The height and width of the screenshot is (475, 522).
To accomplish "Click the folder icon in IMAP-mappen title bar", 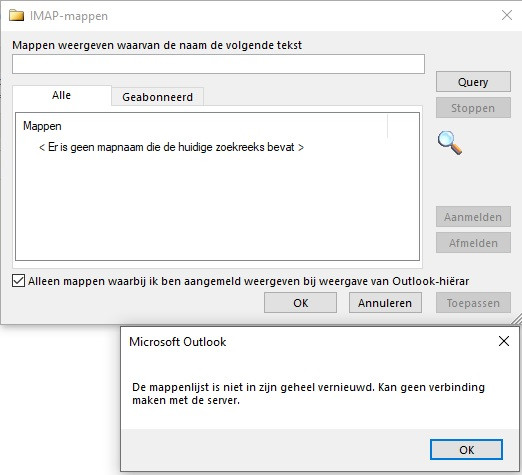I will point(16,15).
